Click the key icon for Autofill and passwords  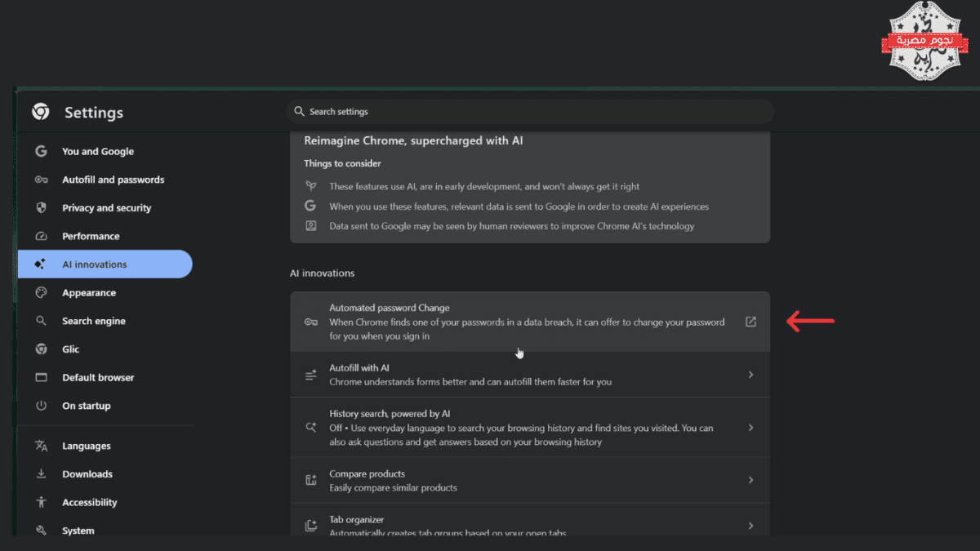click(x=41, y=180)
